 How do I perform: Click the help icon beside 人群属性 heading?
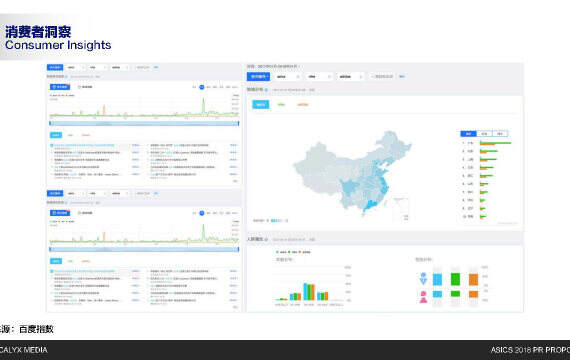tap(266, 240)
